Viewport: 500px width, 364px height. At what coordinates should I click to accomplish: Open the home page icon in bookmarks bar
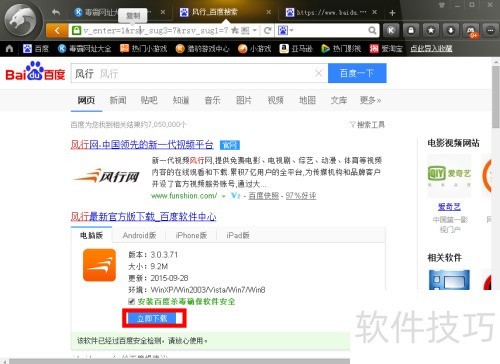9,49
